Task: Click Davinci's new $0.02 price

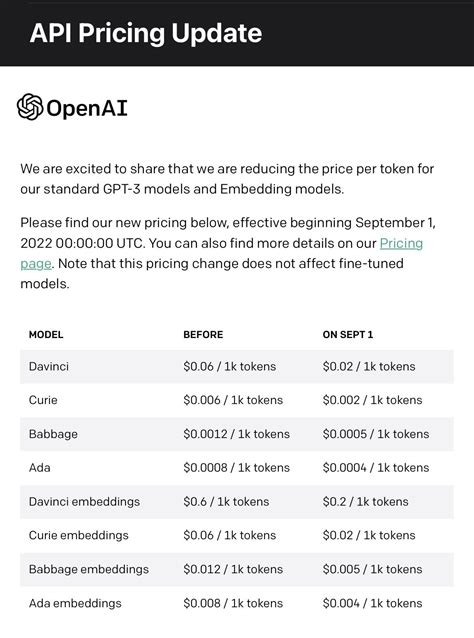Action: [x=369, y=366]
